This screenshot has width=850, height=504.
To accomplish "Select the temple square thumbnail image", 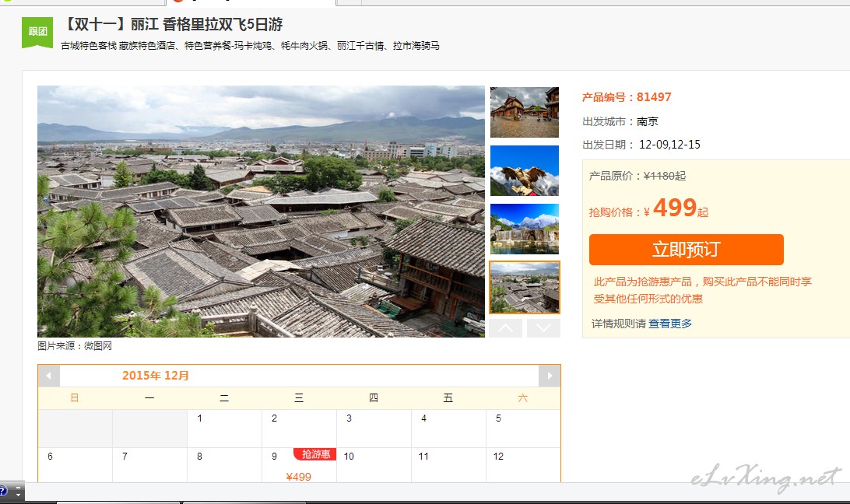I will [x=524, y=112].
